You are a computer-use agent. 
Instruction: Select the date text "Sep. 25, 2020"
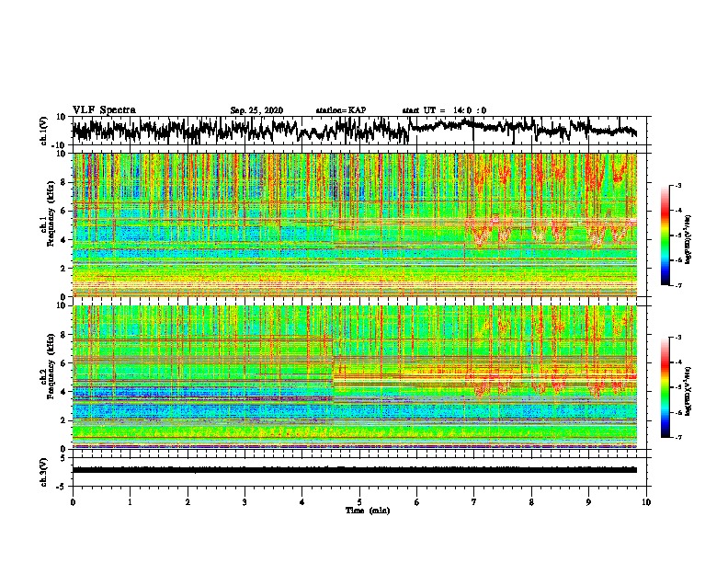point(256,110)
